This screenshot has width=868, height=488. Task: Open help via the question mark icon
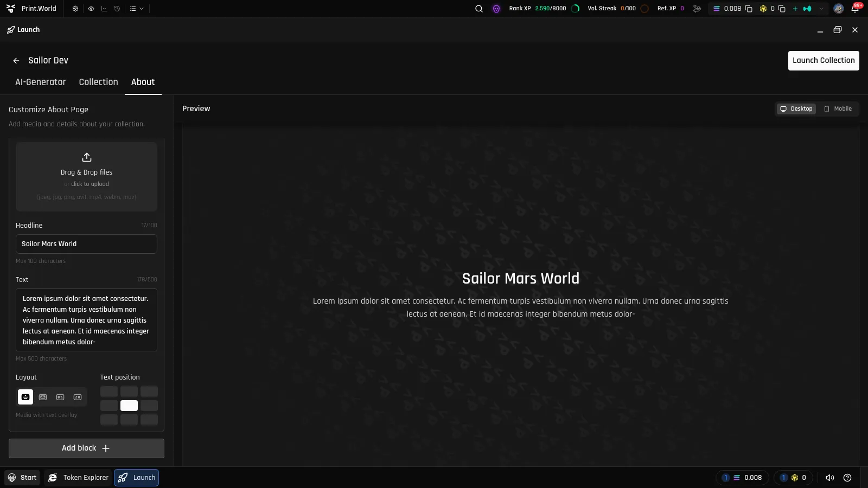pyautogui.click(x=847, y=478)
